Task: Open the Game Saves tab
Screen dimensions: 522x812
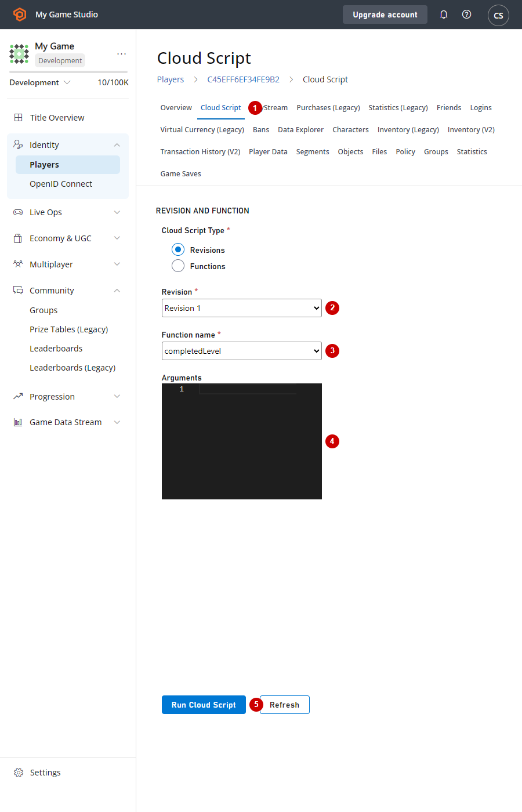Action: (181, 174)
